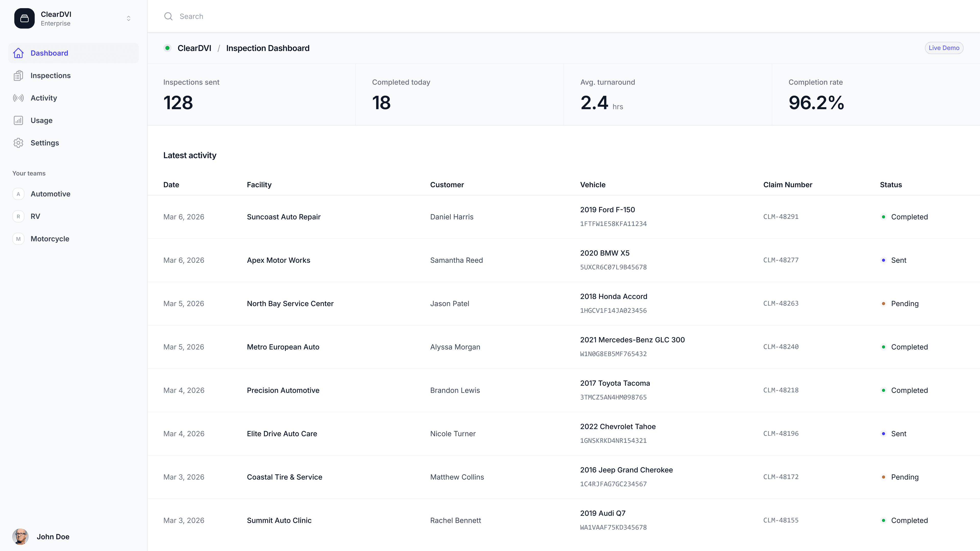Image resolution: width=980 pixels, height=551 pixels.
Task: Open the Automotive team avatar icon
Action: point(18,194)
